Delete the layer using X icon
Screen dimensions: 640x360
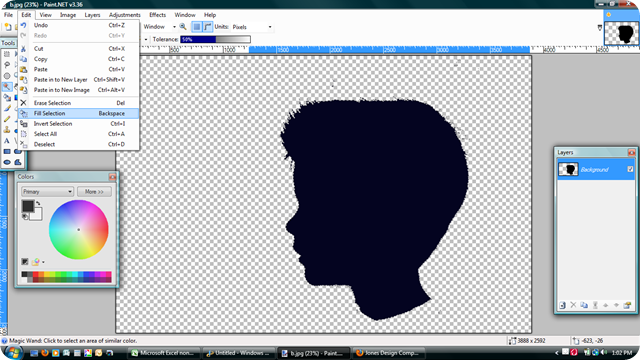[x=573, y=305]
